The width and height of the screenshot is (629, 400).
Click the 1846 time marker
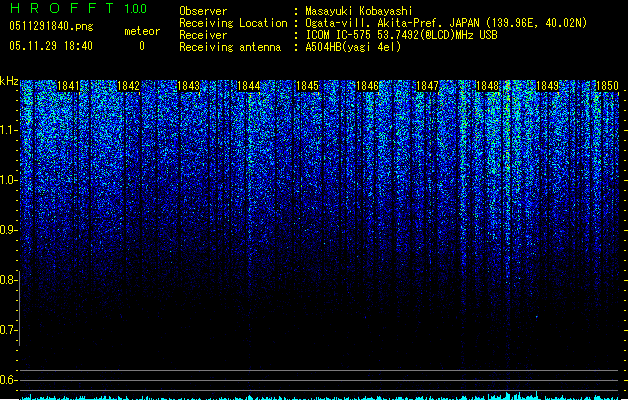(x=367, y=86)
